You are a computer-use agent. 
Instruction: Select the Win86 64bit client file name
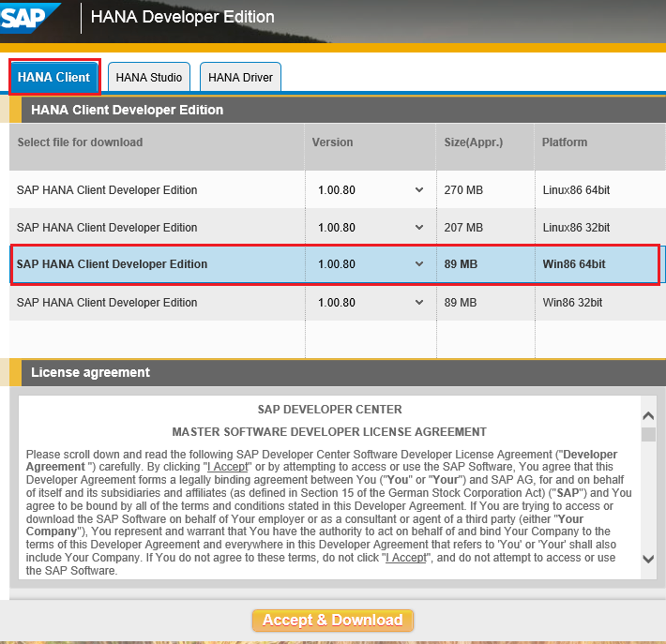click(112, 264)
